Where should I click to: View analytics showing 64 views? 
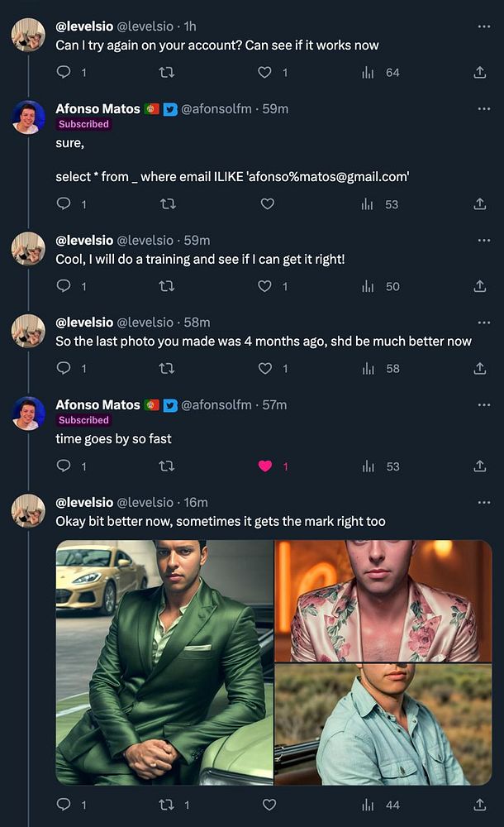(368, 73)
